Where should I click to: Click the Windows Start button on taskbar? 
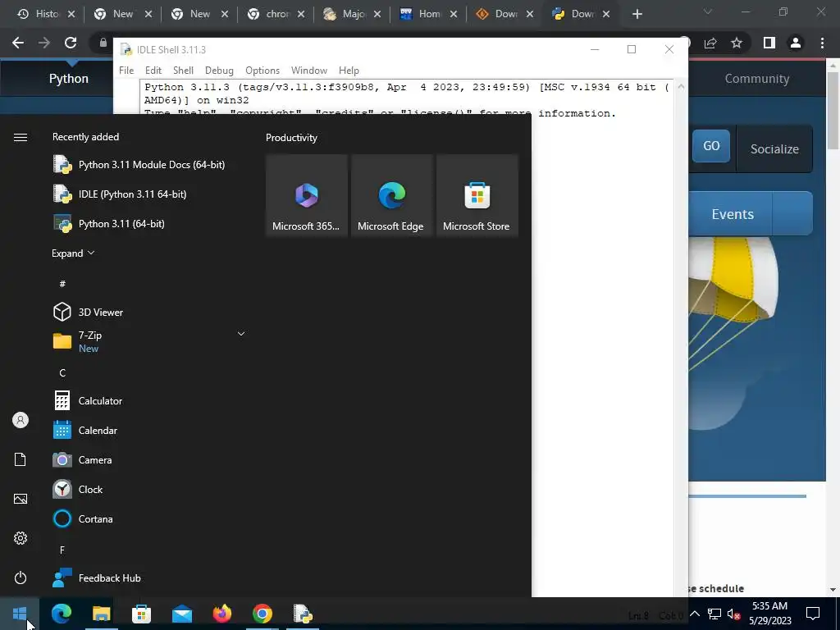(x=20, y=614)
